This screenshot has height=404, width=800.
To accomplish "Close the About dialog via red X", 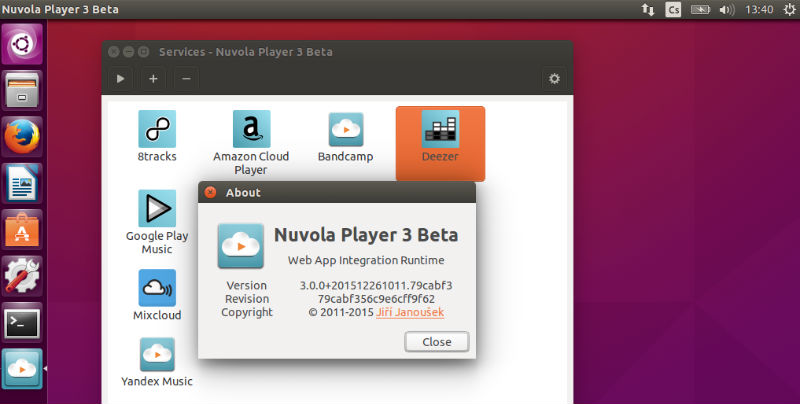I will click(210, 192).
